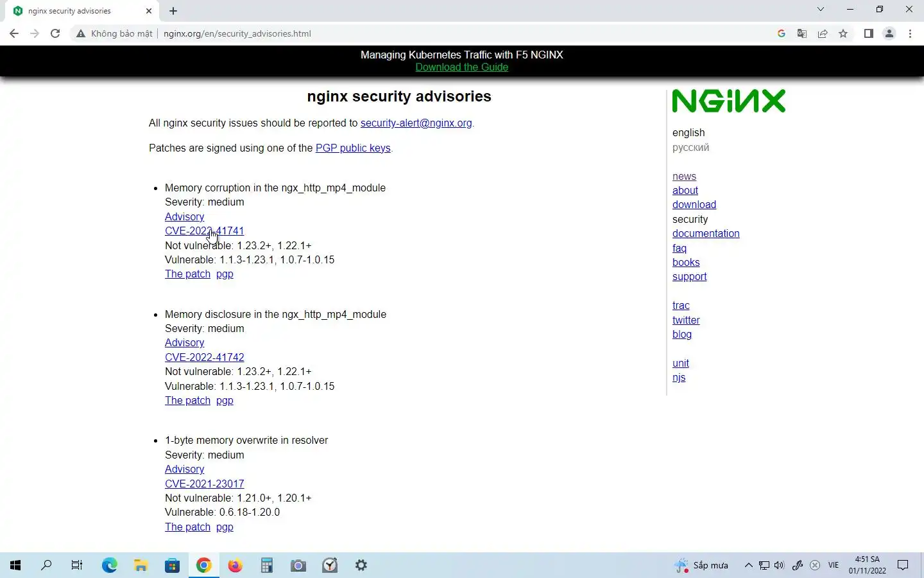This screenshot has height=578, width=924.
Task: Open Windows taskbar search
Action: coord(46,565)
